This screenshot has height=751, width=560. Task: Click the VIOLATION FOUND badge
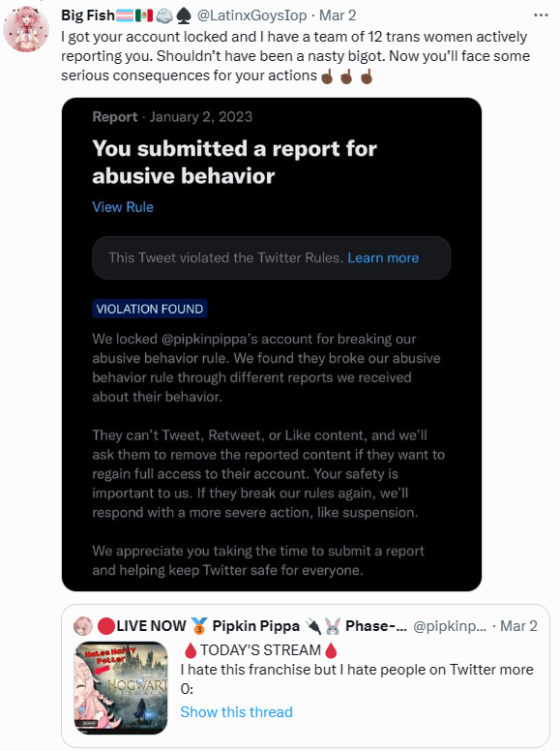coord(149,309)
